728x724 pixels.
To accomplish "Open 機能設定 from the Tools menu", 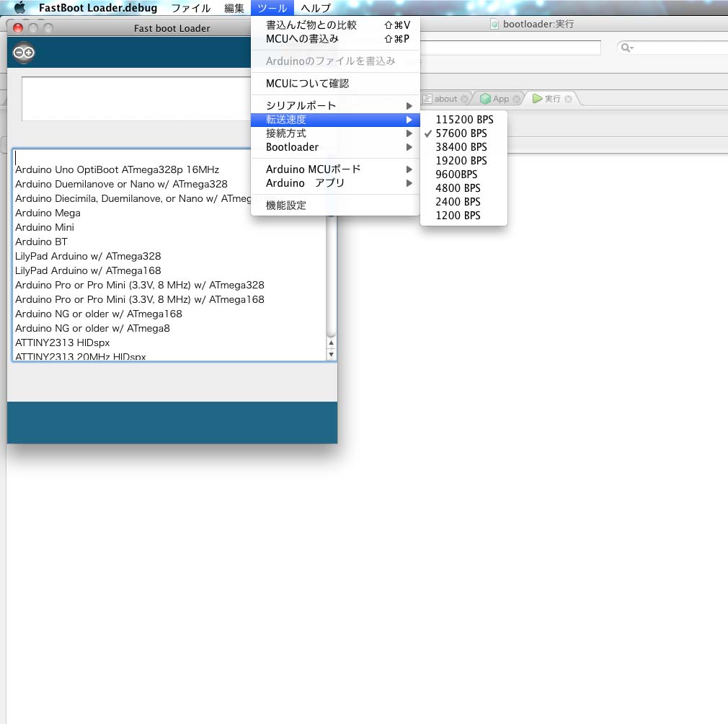I will coord(335,206).
